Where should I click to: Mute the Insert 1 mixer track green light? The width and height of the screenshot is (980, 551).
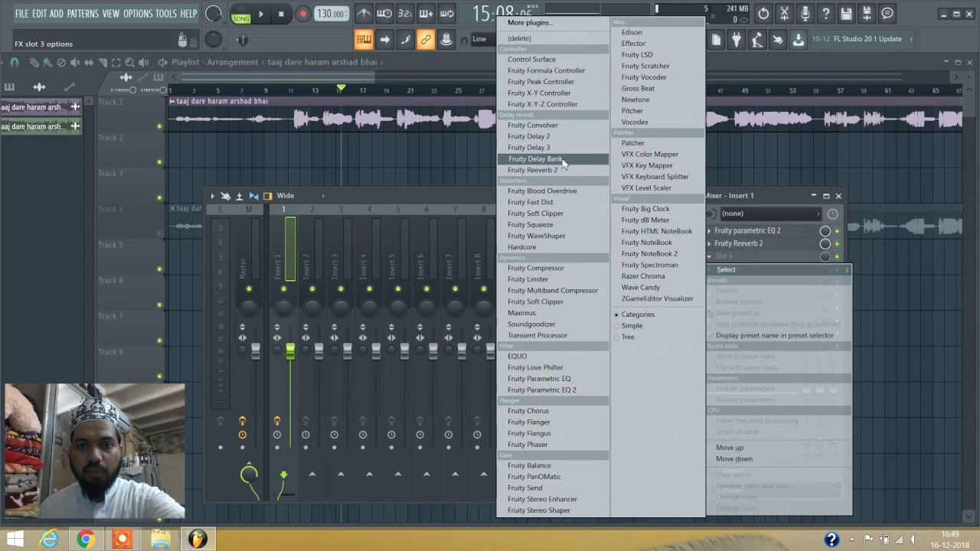tap(283, 289)
